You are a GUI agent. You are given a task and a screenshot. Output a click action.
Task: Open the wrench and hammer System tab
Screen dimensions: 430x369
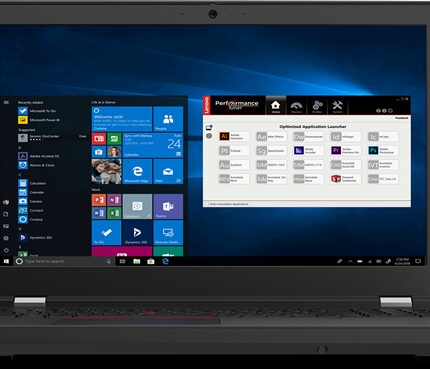337,106
